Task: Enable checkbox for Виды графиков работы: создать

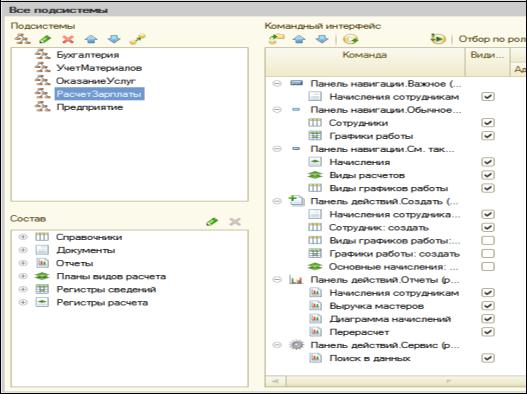Action: click(488, 240)
